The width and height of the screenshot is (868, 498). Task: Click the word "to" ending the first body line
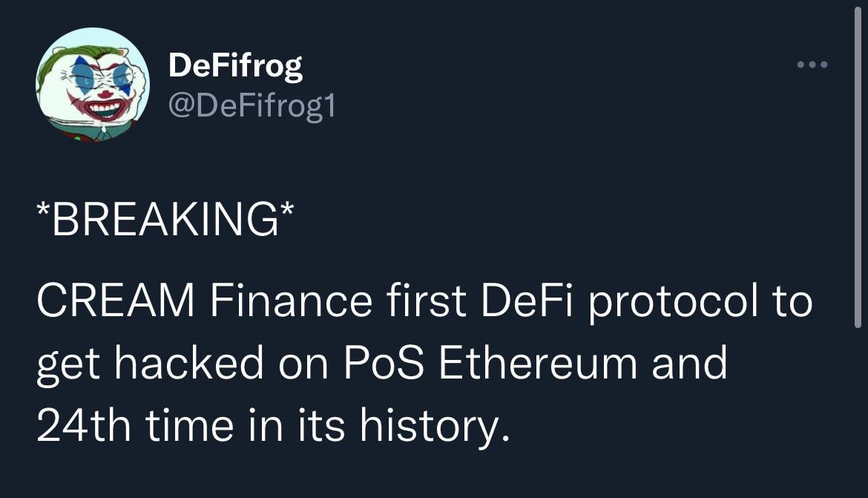pyautogui.click(x=789, y=303)
